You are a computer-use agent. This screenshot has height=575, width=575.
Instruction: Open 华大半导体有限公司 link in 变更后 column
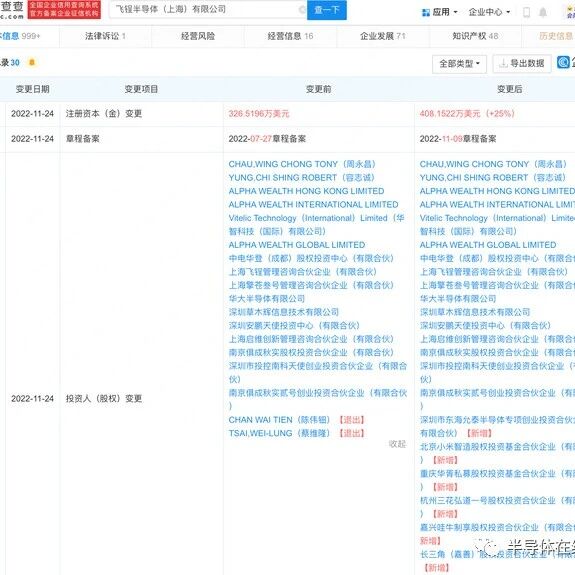click(x=458, y=299)
